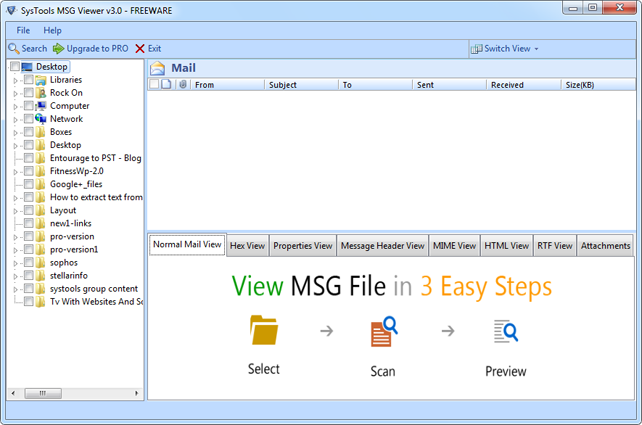Click the pro-version folder icon
642x425 pixels.
[41, 237]
